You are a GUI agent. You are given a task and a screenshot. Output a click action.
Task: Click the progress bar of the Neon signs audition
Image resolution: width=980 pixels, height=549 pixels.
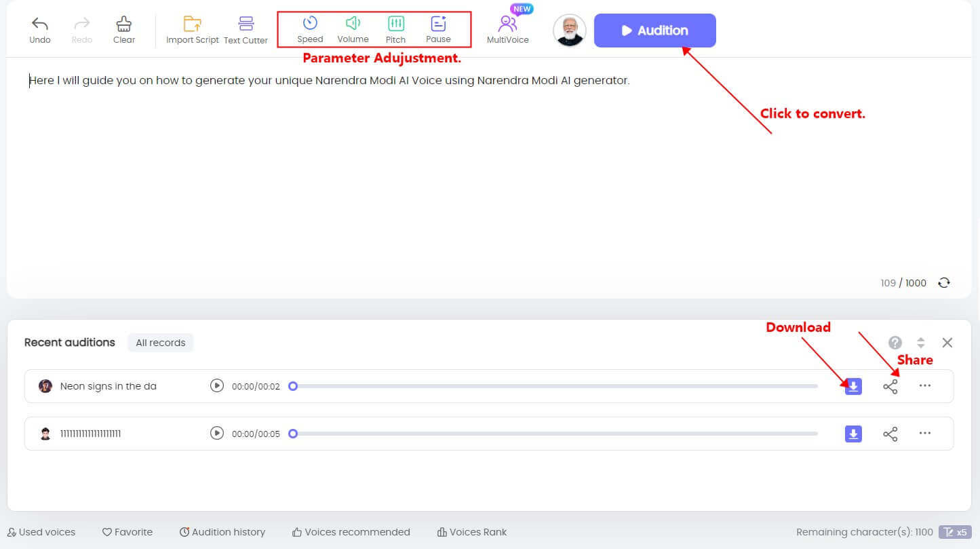[x=553, y=386]
